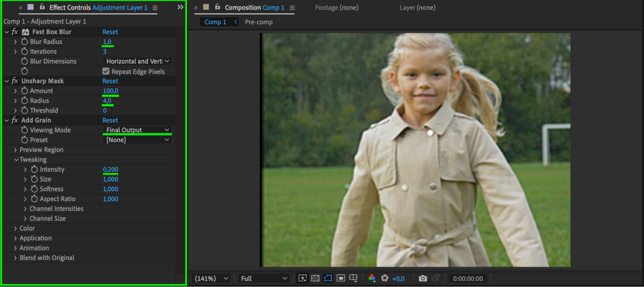Switch to the Footage (none) tab
Image resolution: width=644 pixels, height=287 pixels.
337,7
